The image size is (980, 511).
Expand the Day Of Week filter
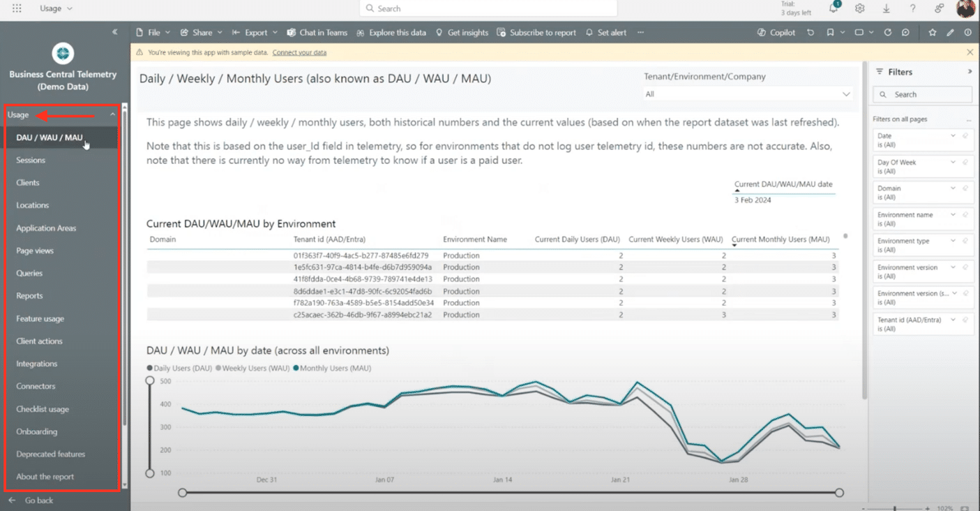953,162
